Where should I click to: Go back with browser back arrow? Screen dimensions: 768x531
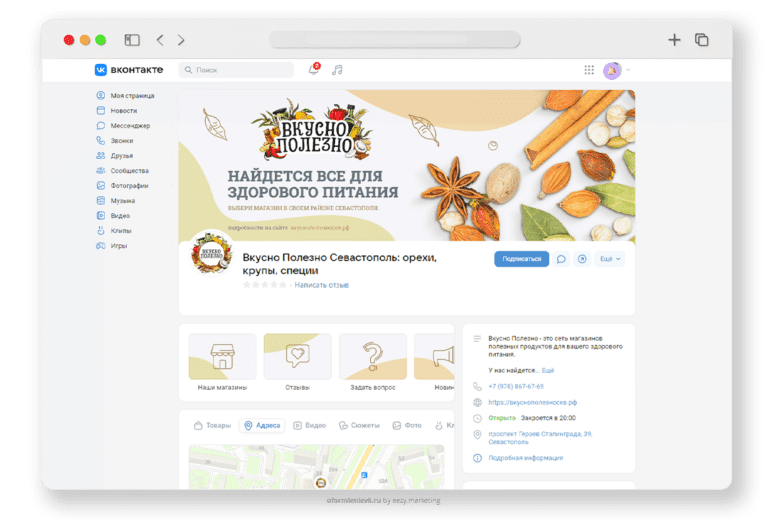pos(160,40)
